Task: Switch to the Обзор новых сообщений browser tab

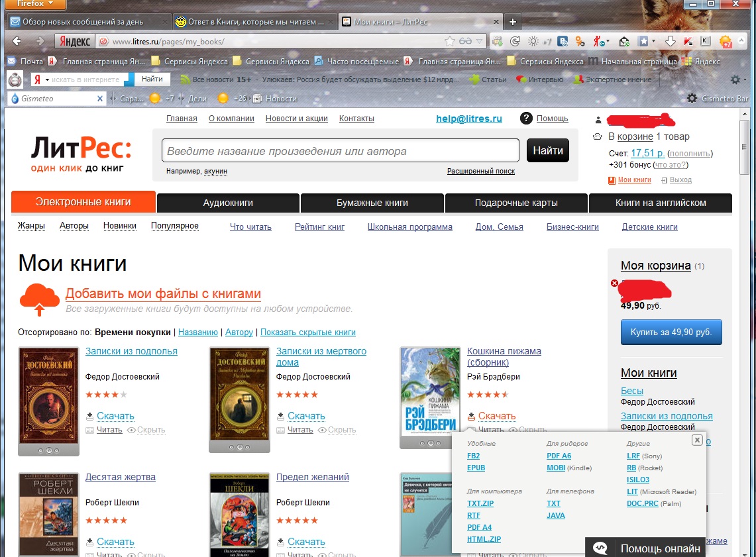Action: 89,22
